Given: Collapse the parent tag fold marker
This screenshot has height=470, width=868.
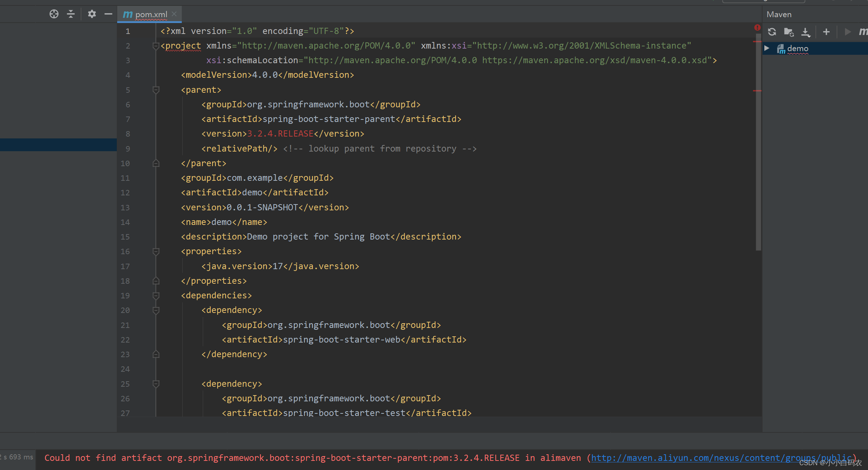Looking at the screenshot, I should coord(156,90).
